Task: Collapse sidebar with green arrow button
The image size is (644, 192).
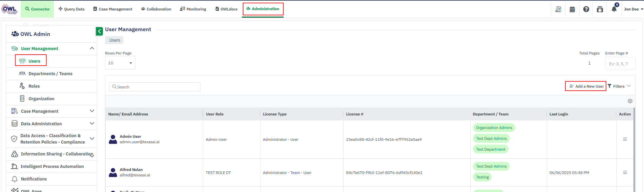Action: tap(99, 31)
